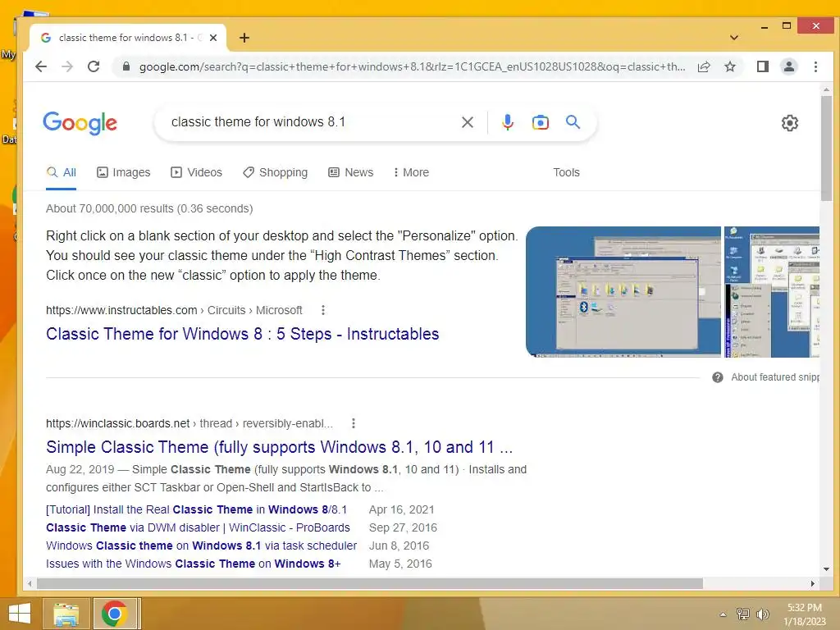Open the second featured snippet thumbnail

pos(772,292)
